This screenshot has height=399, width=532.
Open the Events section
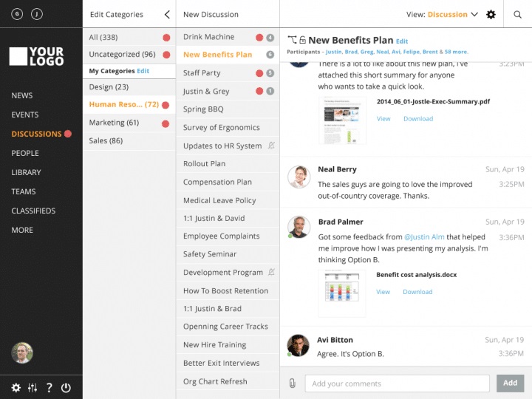coord(25,115)
